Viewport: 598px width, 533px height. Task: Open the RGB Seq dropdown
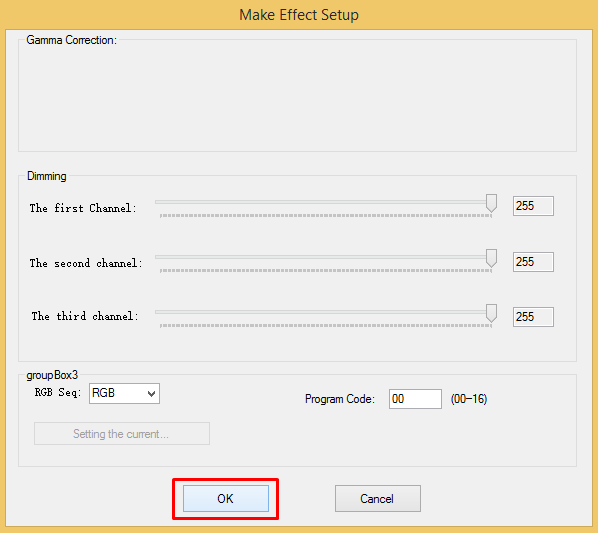(124, 393)
